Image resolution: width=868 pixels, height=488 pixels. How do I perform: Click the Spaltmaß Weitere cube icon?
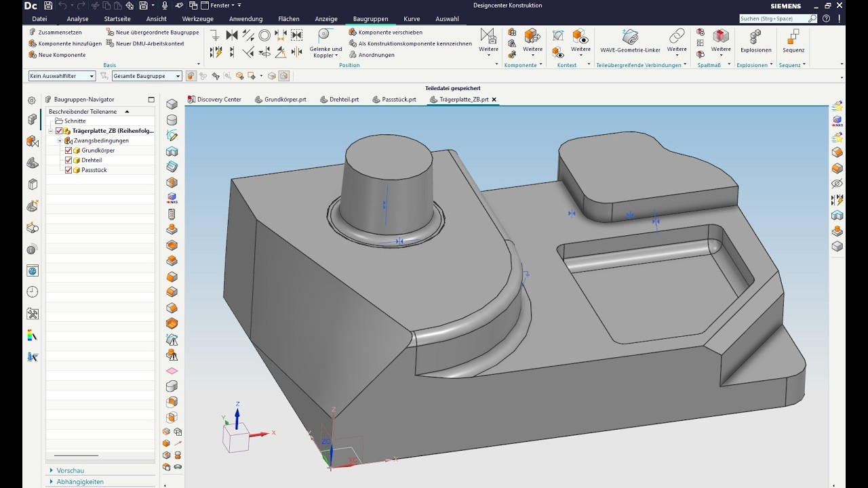(x=721, y=35)
